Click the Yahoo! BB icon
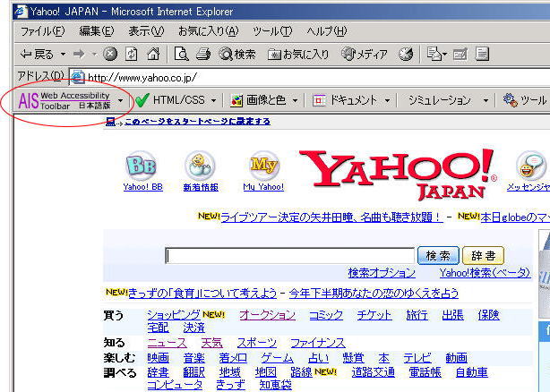 [x=142, y=166]
